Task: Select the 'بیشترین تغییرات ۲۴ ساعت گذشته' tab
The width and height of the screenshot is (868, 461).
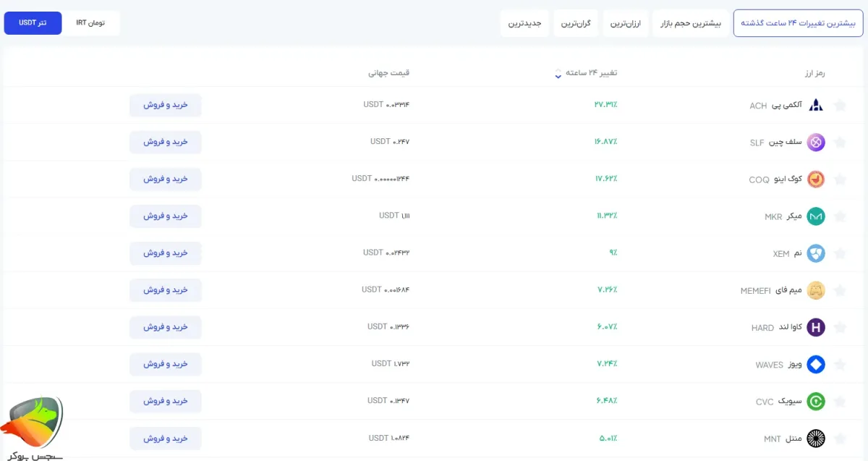Action: click(798, 23)
